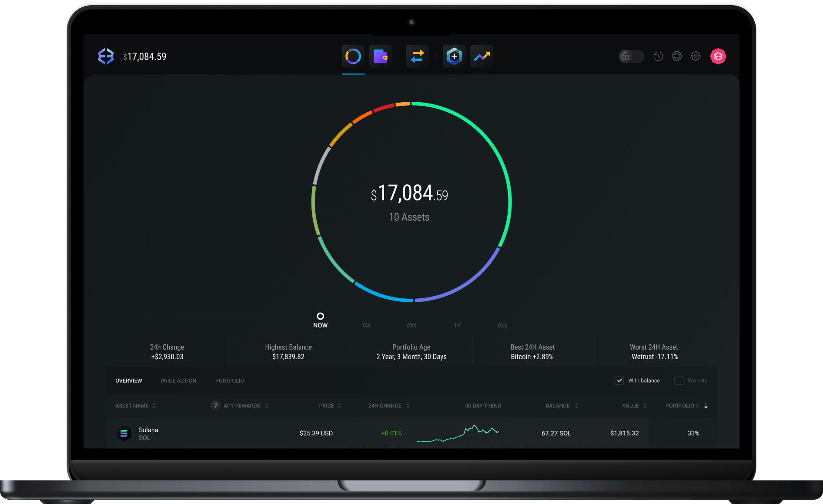Switch to the PORTFOLIO tab
This screenshot has width=823, height=504.
pos(230,381)
